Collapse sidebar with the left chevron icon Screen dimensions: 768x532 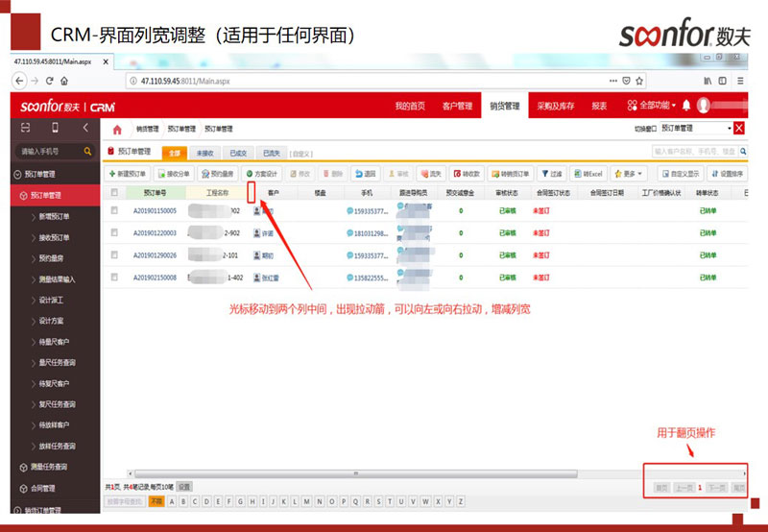[84, 128]
